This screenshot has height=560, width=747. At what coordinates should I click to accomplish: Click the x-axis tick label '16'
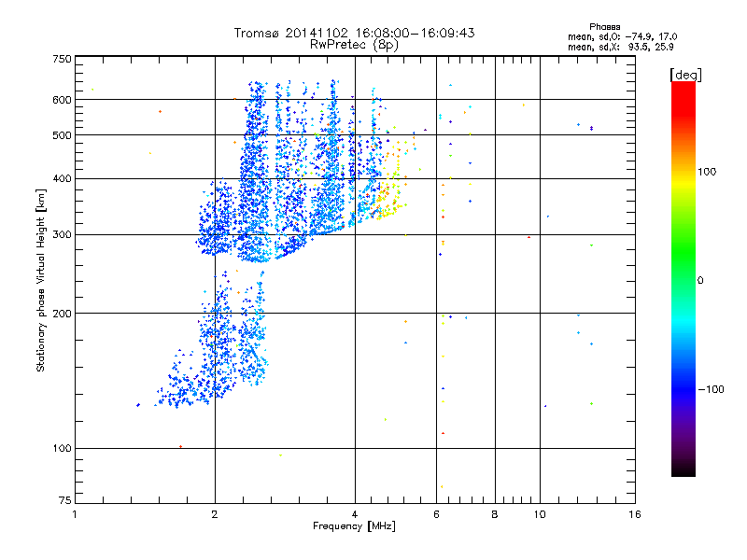[x=635, y=514]
